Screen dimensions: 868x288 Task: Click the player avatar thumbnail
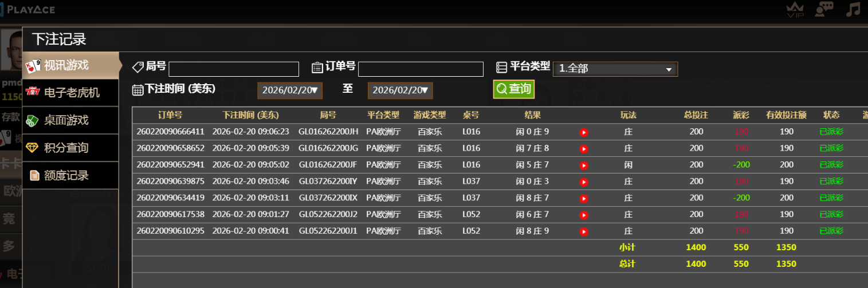11,50
